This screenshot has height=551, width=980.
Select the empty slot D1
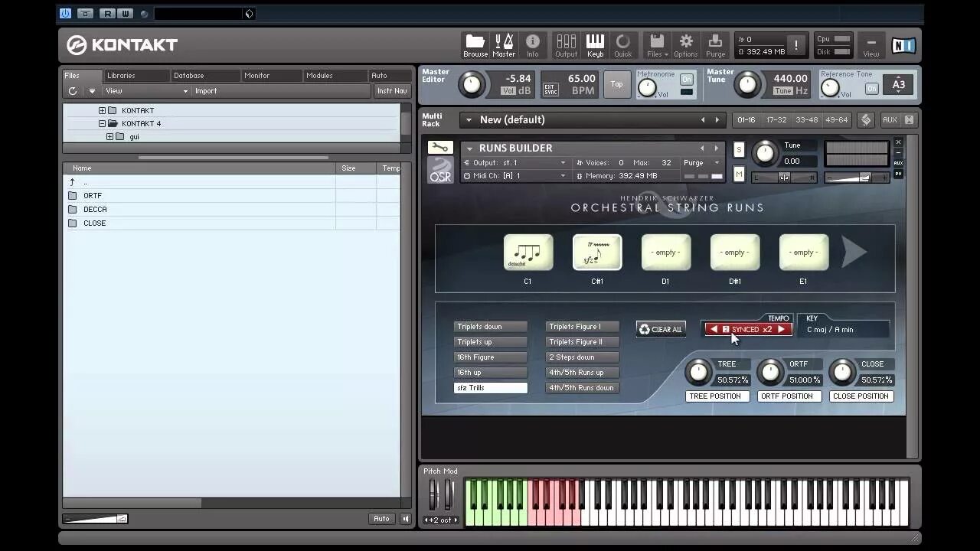666,253
